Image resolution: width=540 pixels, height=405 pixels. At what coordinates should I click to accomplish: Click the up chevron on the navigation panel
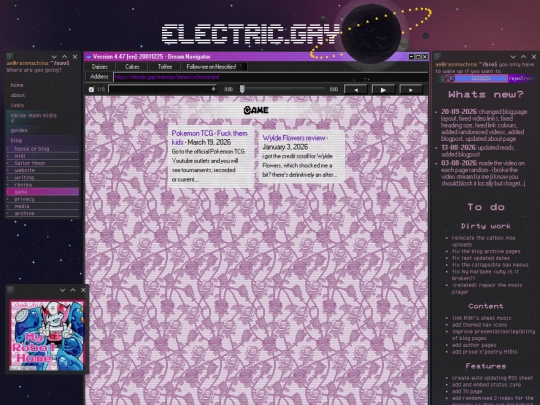click(x=64, y=57)
